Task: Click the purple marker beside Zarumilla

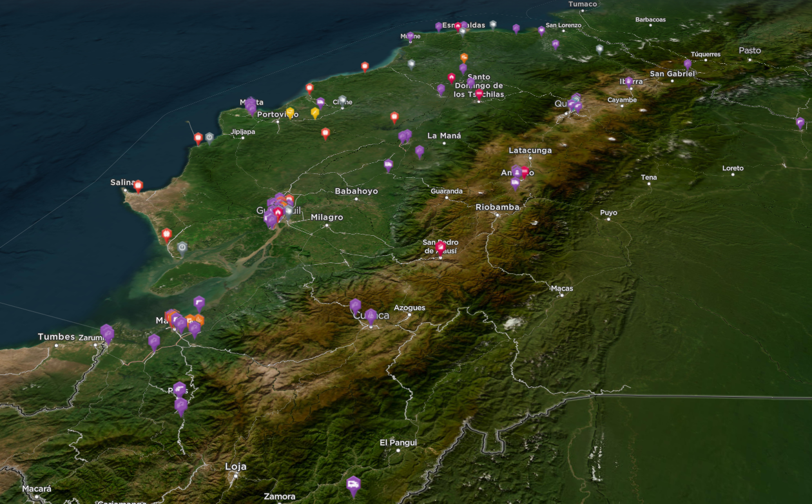Action: pos(108,334)
